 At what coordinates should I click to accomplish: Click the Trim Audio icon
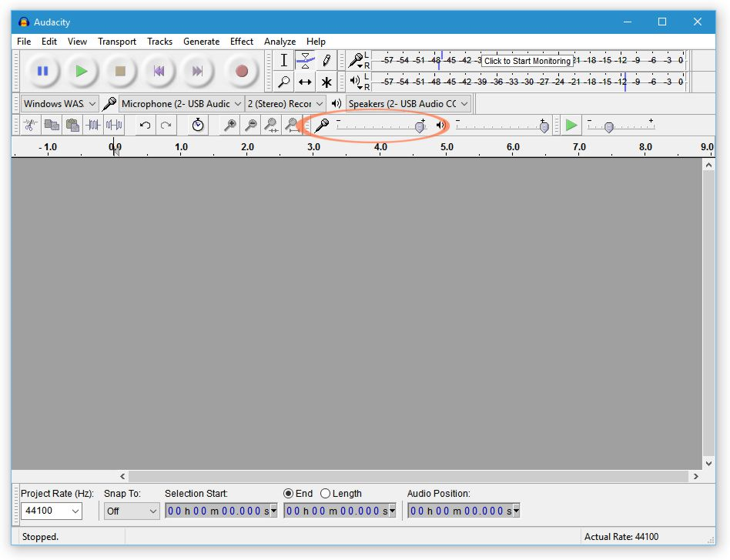point(93,125)
